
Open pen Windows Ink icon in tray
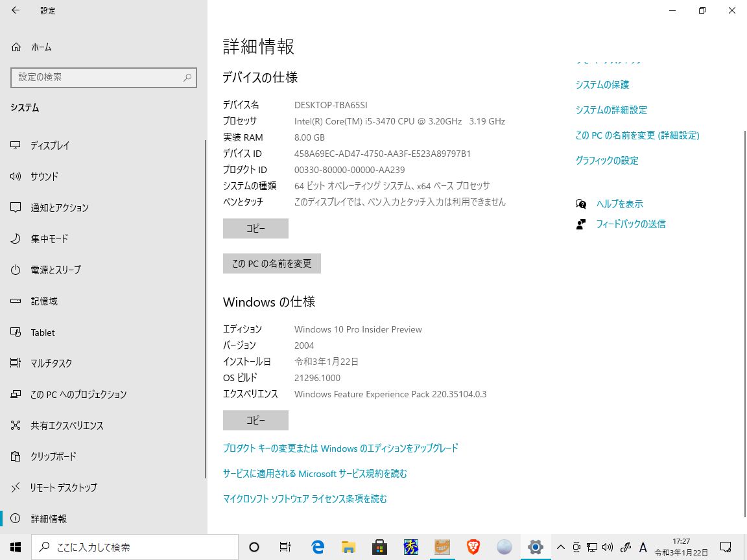626,547
